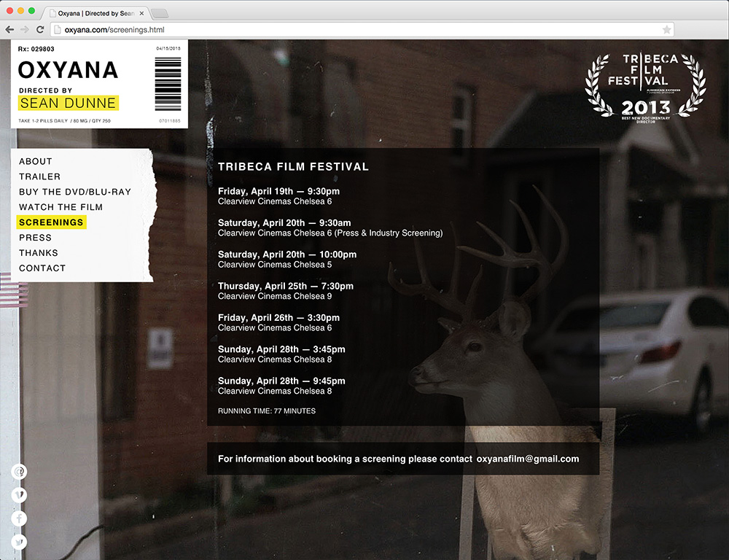The height and width of the screenshot is (560, 729).
Task: Click the browser forward arrow
Action: pos(25,30)
